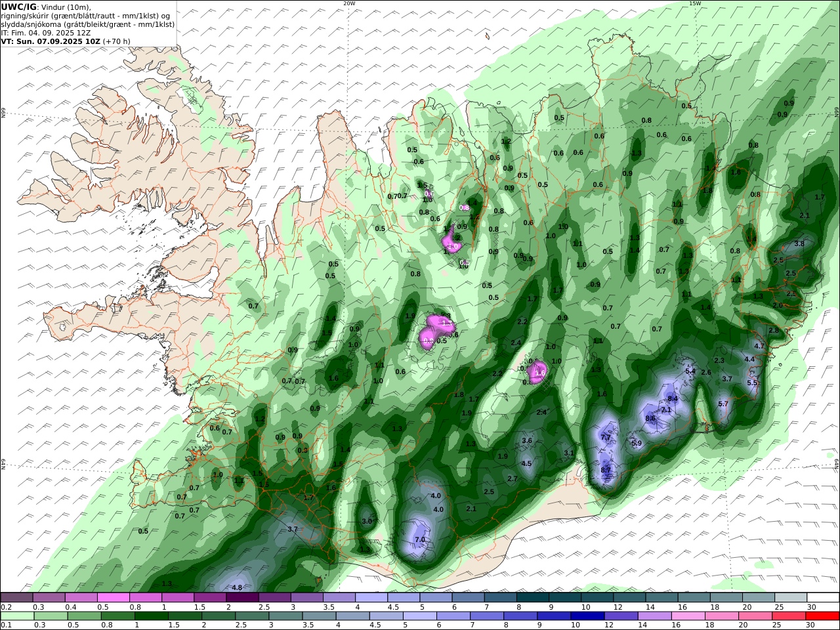This screenshot has height=630, width=840.
Task: Click the 8.4 precipitation value
Action: click(x=673, y=398)
